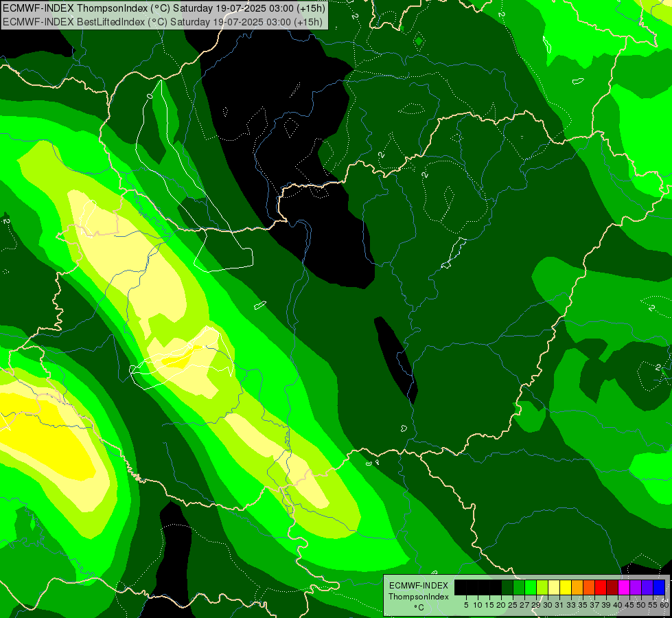This screenshot has height=618, width=672.
Task: Select the red 37-39 legend swatch
Action: (601, 587)
